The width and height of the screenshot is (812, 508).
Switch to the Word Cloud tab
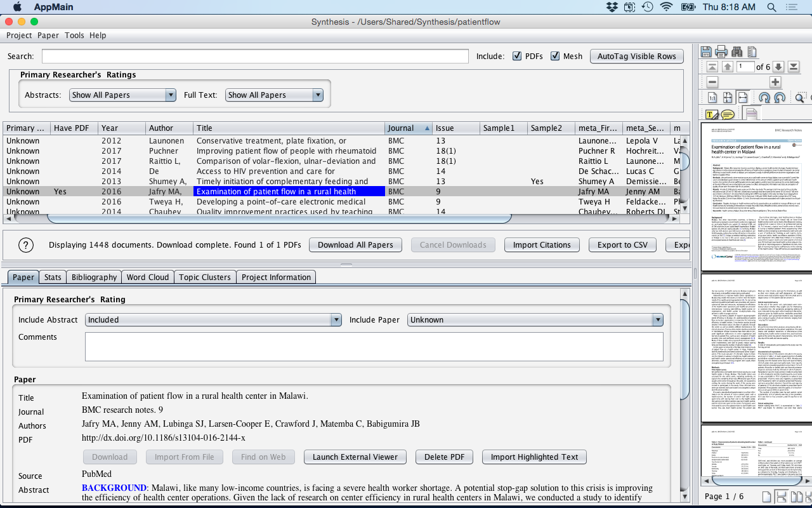click(x=147, y=277)
